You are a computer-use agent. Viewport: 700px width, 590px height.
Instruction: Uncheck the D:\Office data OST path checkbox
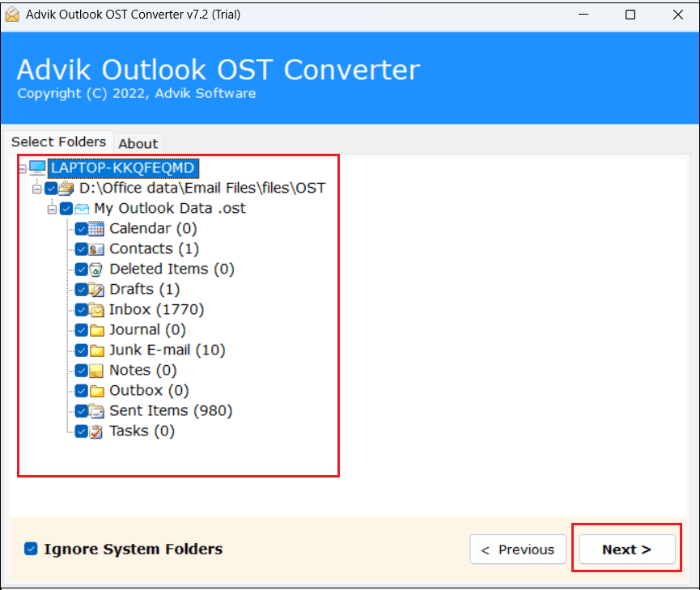pyautogui.click(x=51, y=189)
